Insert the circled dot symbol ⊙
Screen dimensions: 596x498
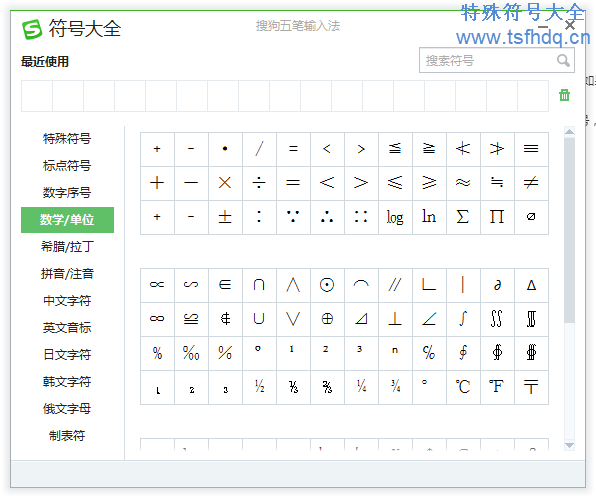[x=327, y=285]
